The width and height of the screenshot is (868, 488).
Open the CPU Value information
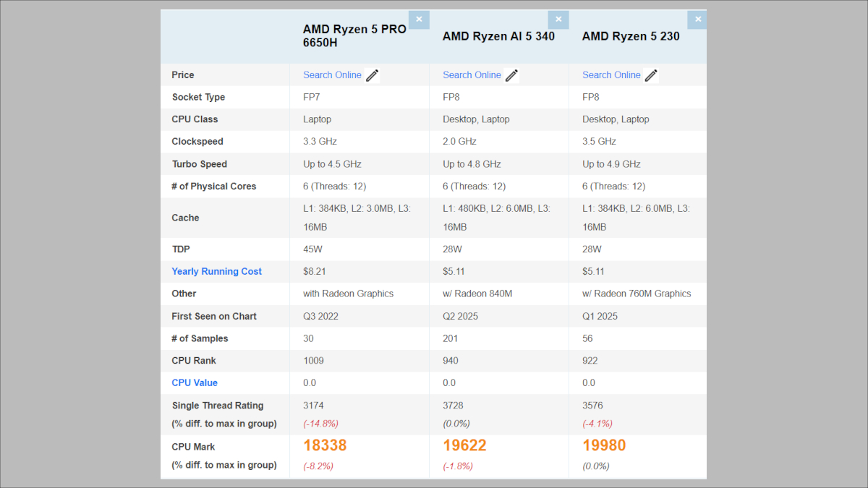point(195,382)
